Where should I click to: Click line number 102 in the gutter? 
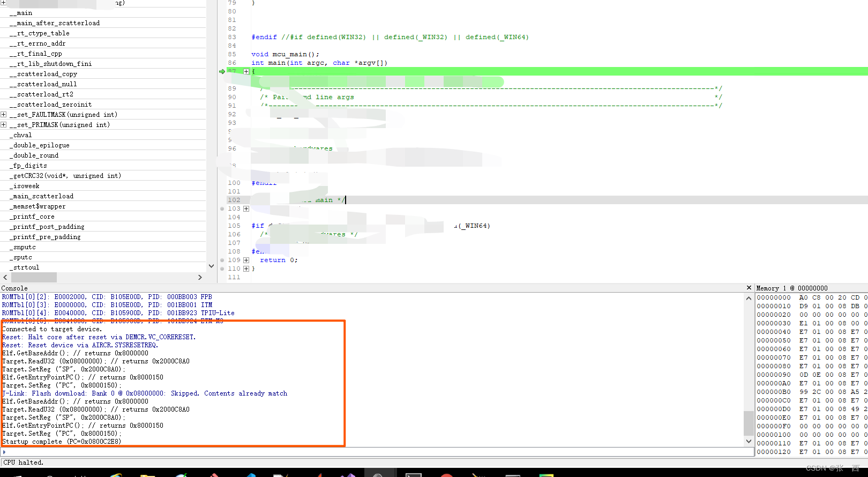point(234,200)
